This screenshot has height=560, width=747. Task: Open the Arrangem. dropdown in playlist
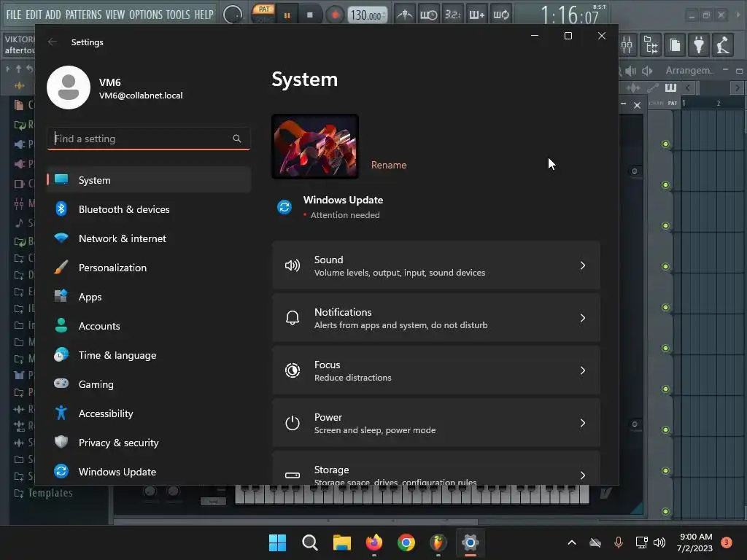tap(689, 71)
